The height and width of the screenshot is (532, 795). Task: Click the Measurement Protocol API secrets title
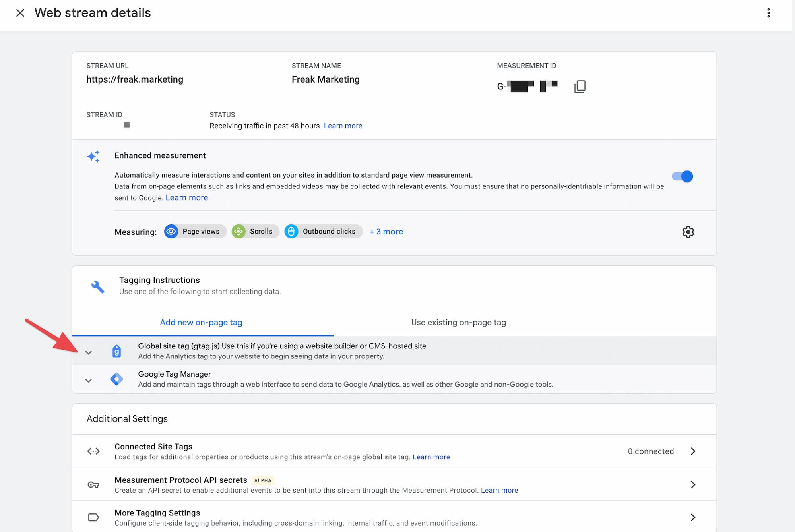(x=181, y=480)
